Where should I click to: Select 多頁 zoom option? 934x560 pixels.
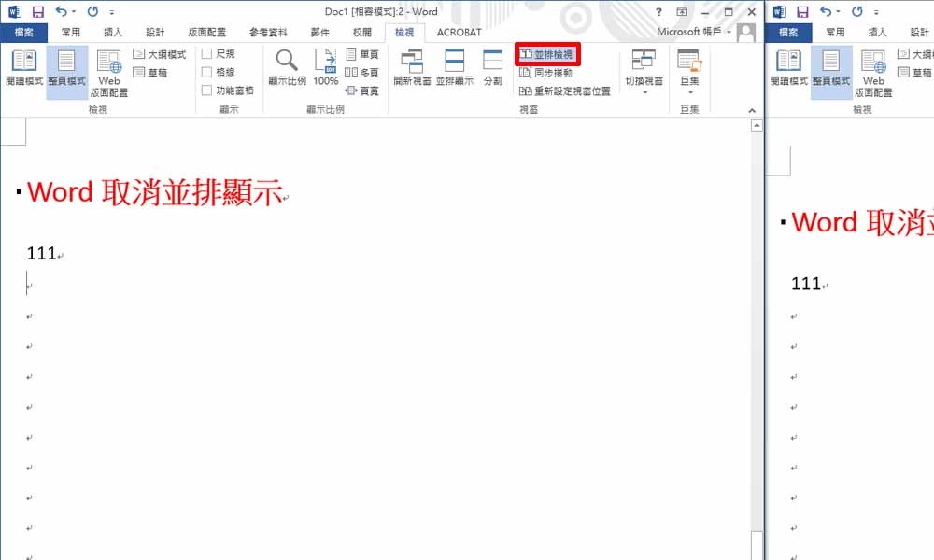tap(362, 73)
